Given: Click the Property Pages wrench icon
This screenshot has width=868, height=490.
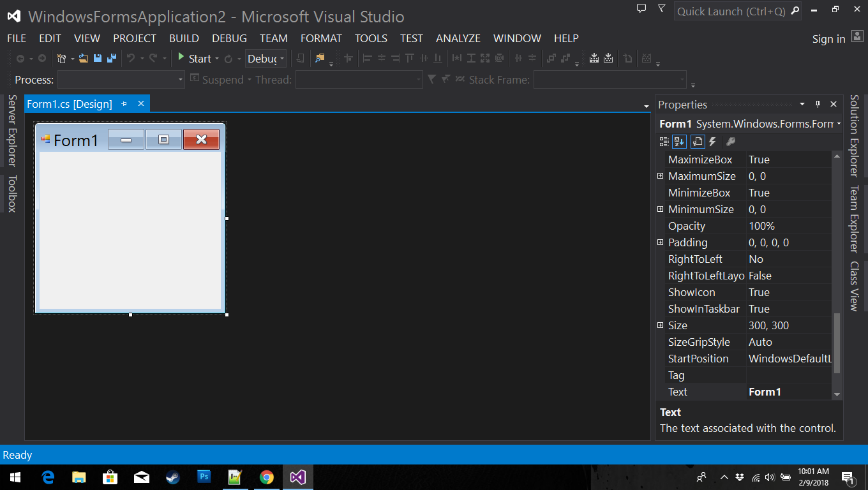Looking at the screenshot, I should point(731,142).
